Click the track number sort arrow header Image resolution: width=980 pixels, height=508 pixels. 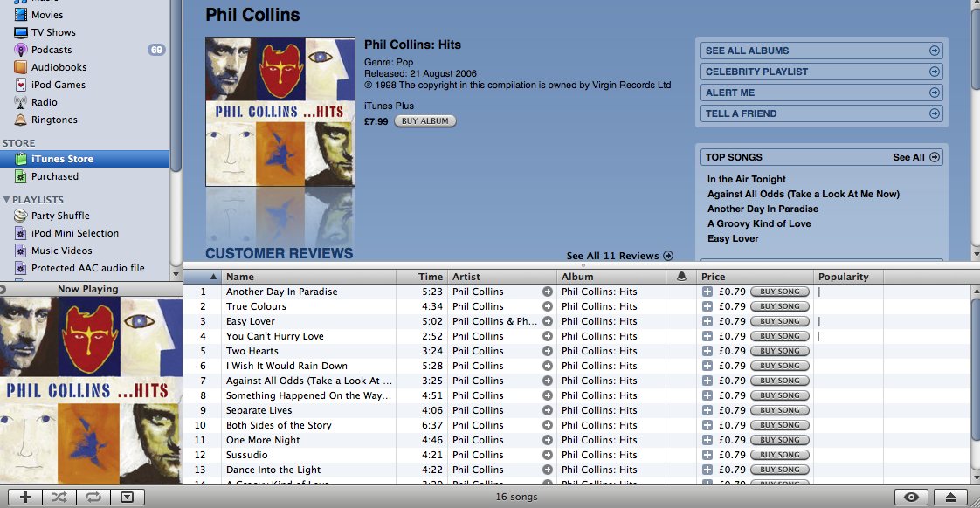pyautogui.click(x=203, y=277)
